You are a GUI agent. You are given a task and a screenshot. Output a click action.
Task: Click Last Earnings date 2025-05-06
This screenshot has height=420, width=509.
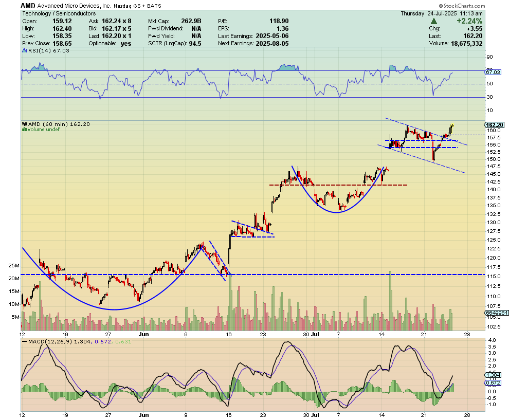click(x=272, y=36)
